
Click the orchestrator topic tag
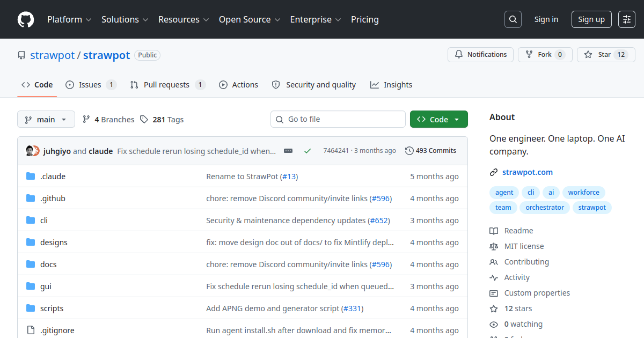[545, 208]
